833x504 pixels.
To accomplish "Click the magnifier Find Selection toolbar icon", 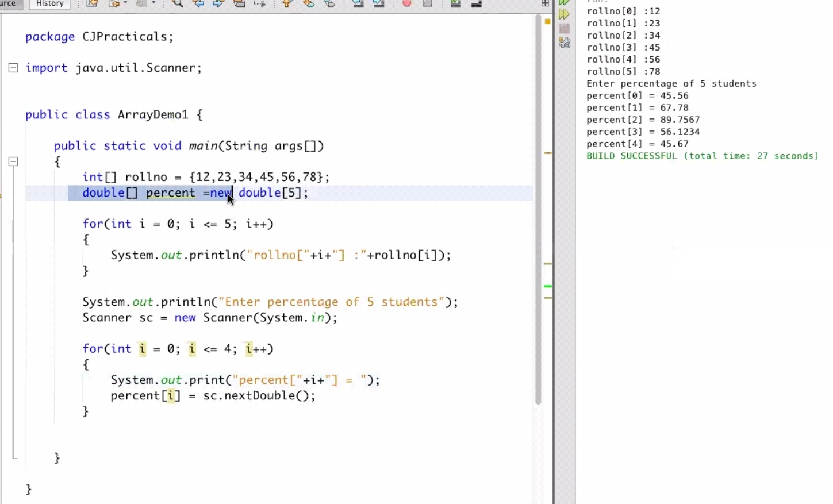I will [178, 3].
